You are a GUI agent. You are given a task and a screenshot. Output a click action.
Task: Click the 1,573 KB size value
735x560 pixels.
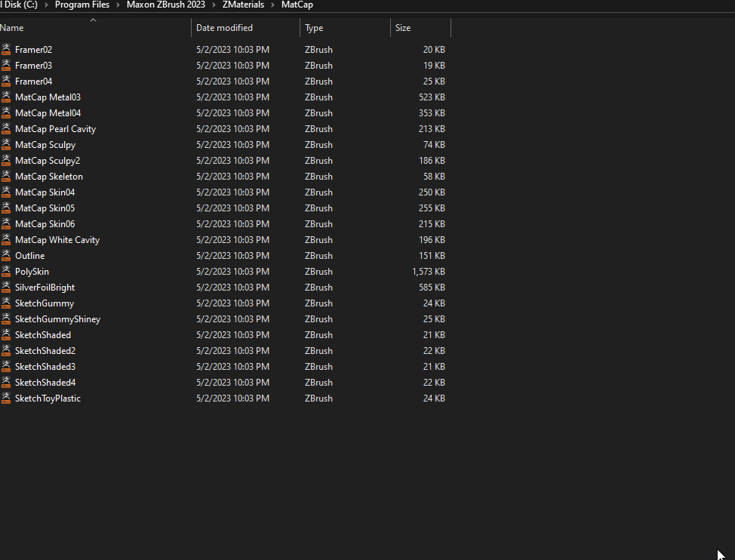tap(429, 272)
